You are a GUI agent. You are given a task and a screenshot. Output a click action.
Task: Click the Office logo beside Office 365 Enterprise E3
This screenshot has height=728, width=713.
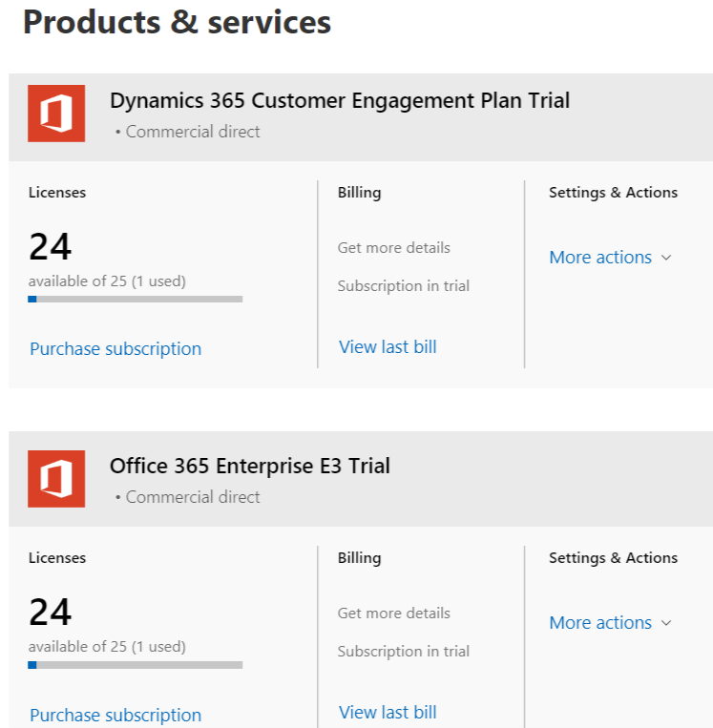(56, 479)
